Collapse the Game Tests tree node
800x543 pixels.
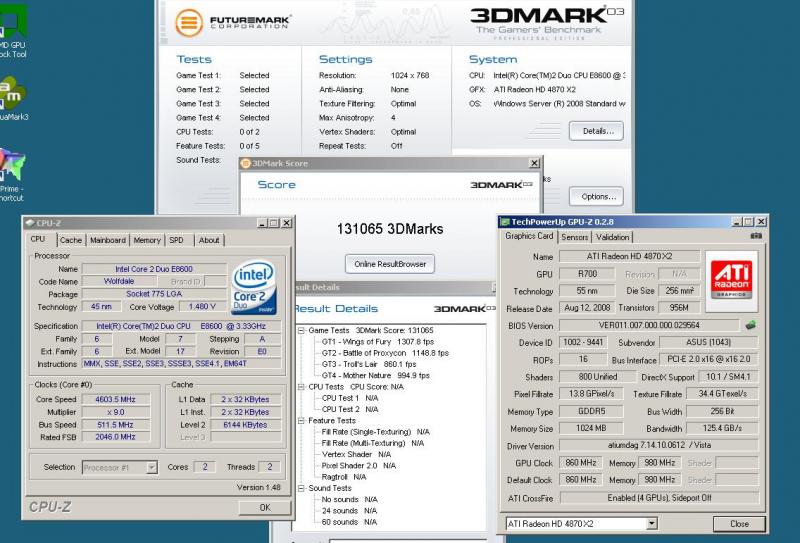click(x=302, y=330)
